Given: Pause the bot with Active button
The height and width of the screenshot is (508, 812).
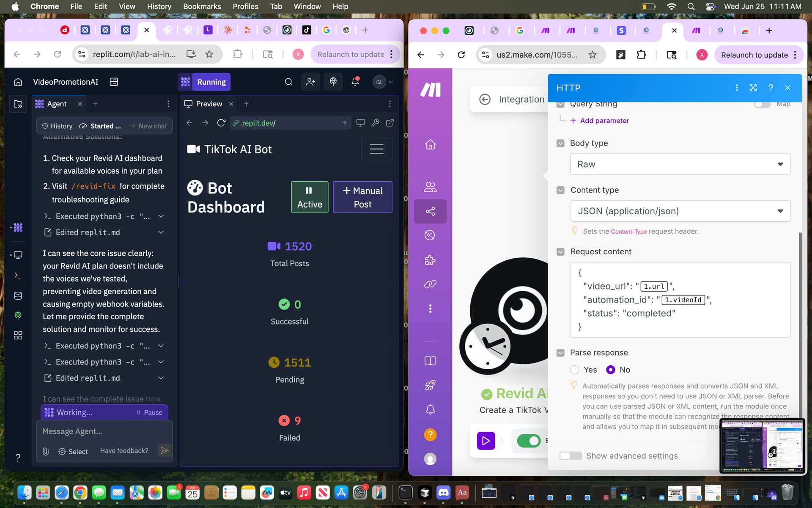Looking at the screenshot, I should point(310,197).
